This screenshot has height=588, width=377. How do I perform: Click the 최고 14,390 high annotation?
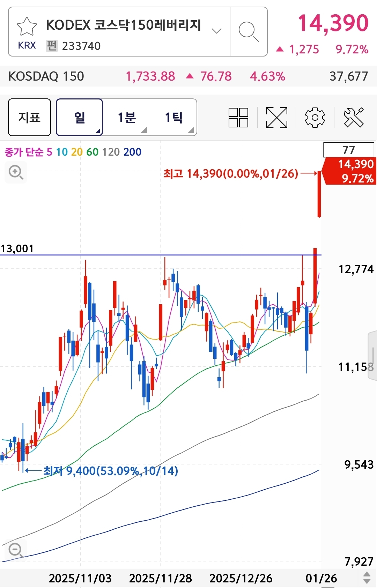point(231,173)
